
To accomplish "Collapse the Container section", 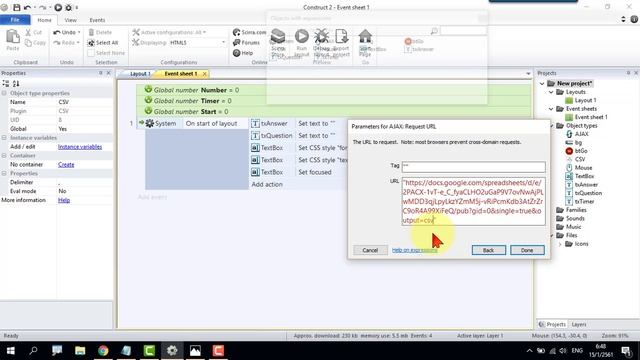I will [x=4, y=156].
